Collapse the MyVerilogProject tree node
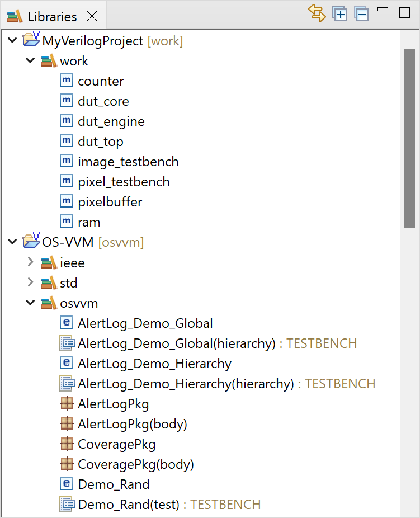This screenshot has width=420, height=518. 12,40
